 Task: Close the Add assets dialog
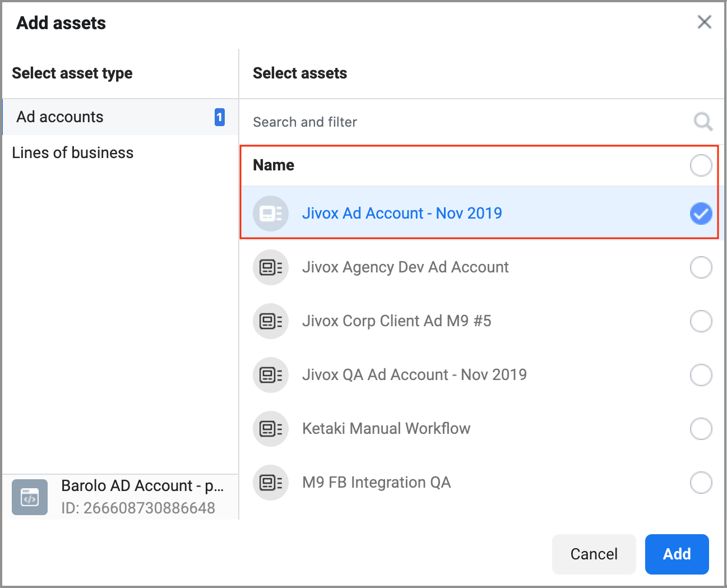(x=704, y=22)
